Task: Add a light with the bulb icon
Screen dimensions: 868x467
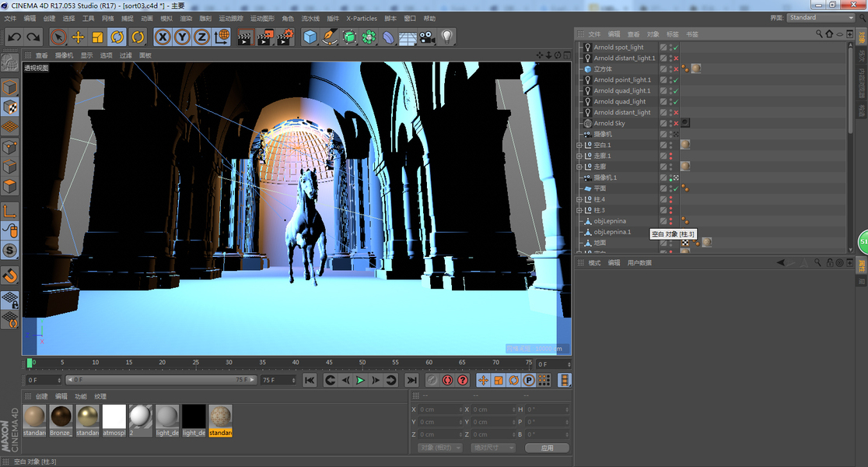Action: pyautogui.click(x=447, y=37)
